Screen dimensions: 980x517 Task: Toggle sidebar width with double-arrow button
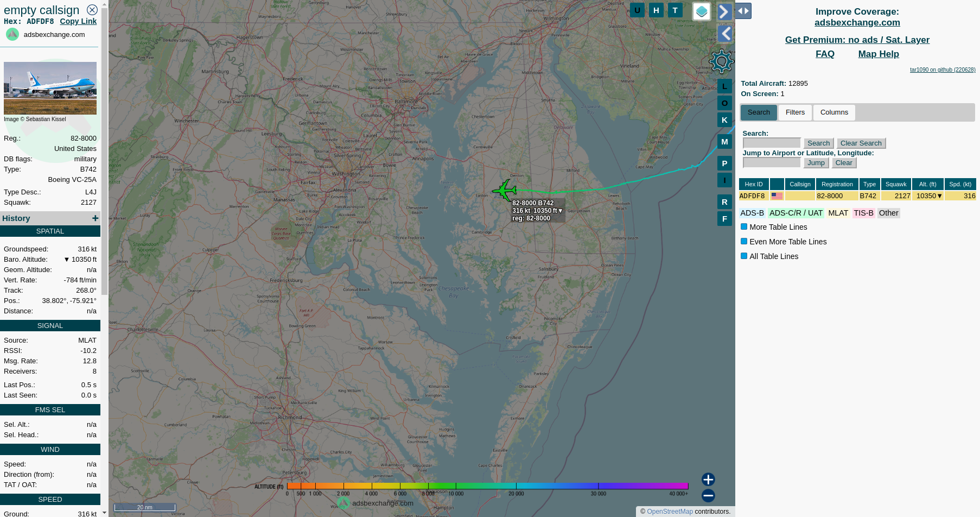tap(743, 11)
